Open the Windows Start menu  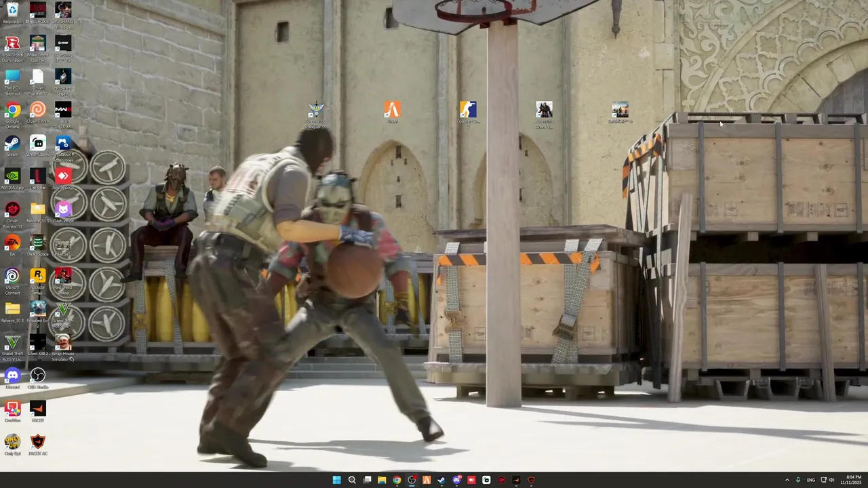(x=336, y=480)
